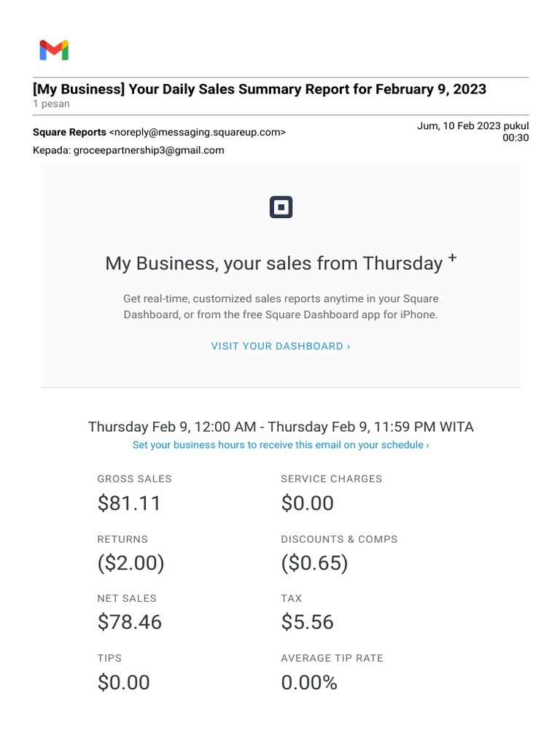Select the Discounts & Comps value ($0.65)
The height and width of the screenshot is (747, 560).
tap(315, 563)
